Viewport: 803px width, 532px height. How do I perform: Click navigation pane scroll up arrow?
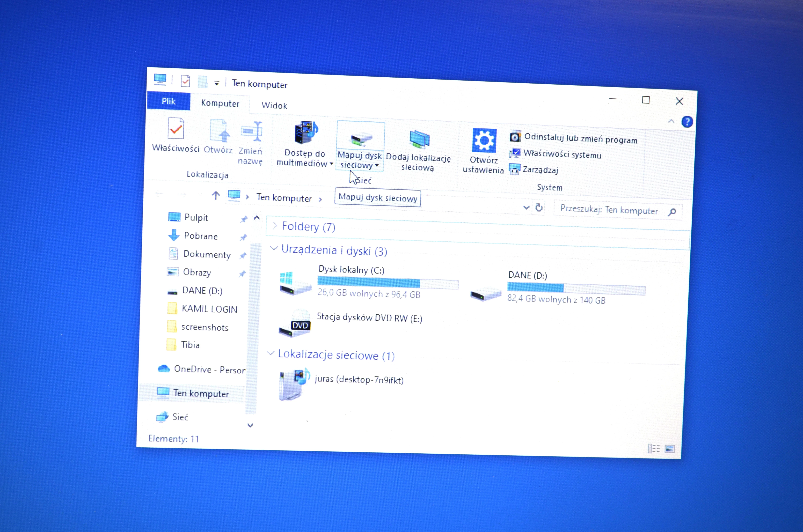point(257,218)
